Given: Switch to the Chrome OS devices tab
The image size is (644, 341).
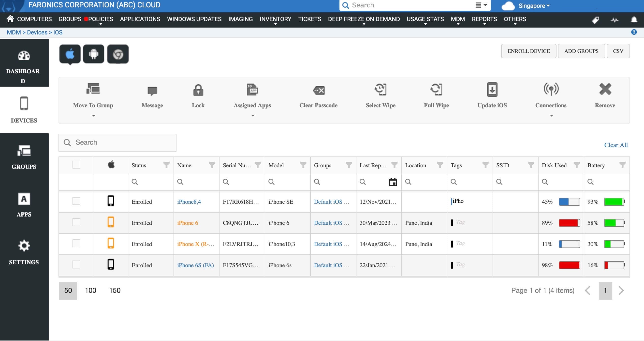Looking at the screenshot, I should [118, 54].
